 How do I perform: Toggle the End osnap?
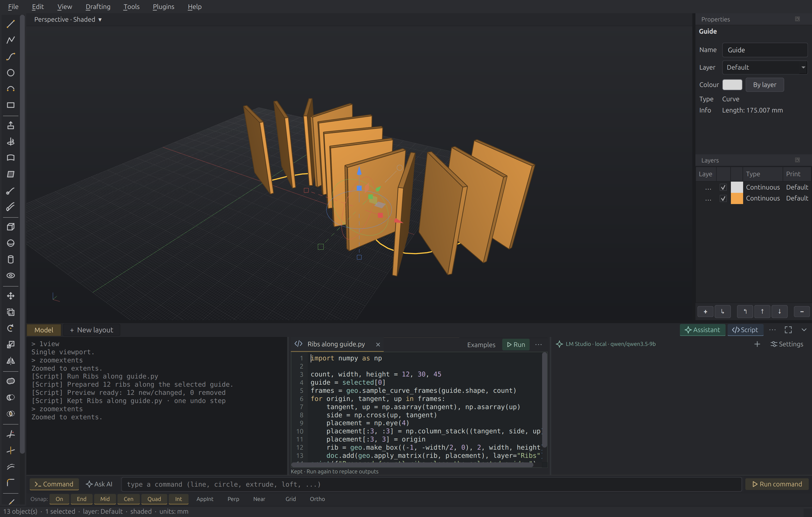tap(82, 499)
